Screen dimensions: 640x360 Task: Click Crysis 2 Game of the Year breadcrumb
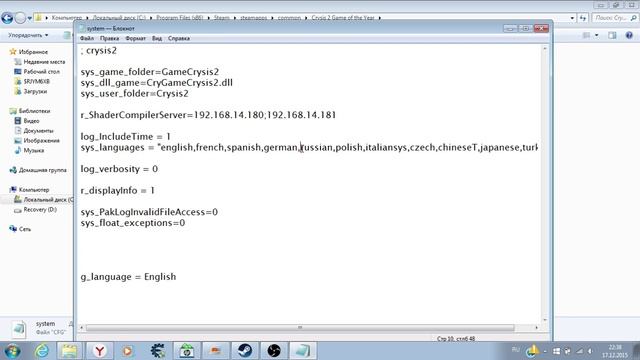click(343, 18)
